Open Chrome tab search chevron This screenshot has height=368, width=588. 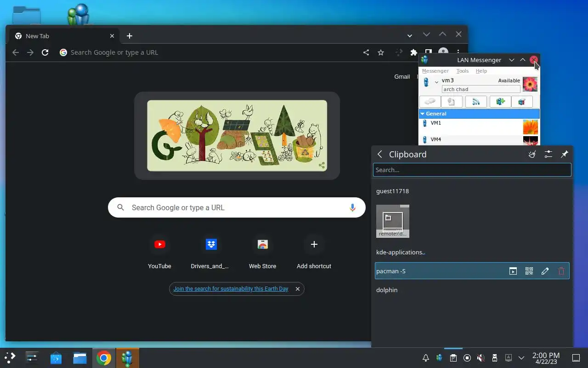(410, 35)
